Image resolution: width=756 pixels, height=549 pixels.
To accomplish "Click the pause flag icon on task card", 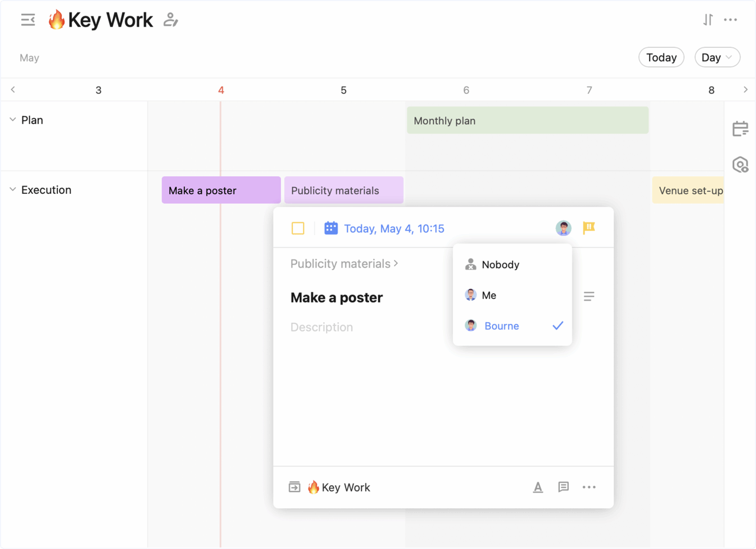I will (x=588, y=228).
